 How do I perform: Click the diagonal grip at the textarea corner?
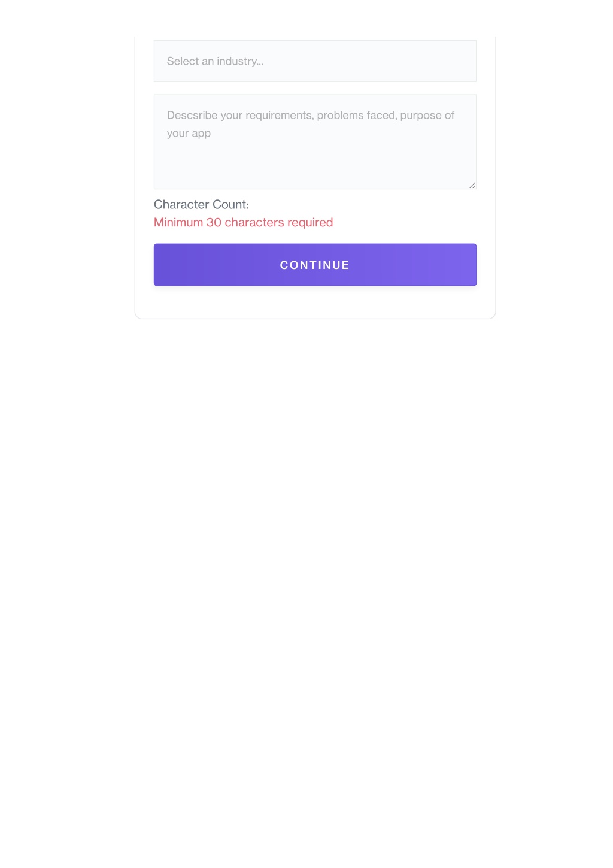tap(472, 185)
